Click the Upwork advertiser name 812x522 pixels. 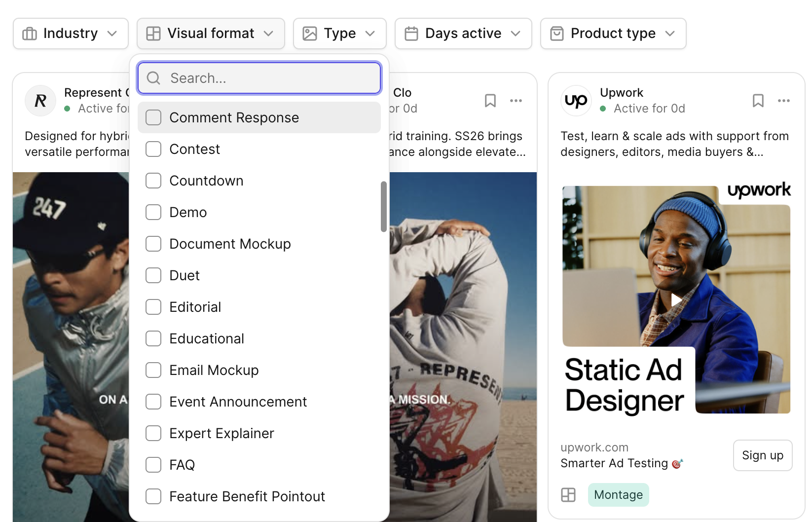[622, 93]
